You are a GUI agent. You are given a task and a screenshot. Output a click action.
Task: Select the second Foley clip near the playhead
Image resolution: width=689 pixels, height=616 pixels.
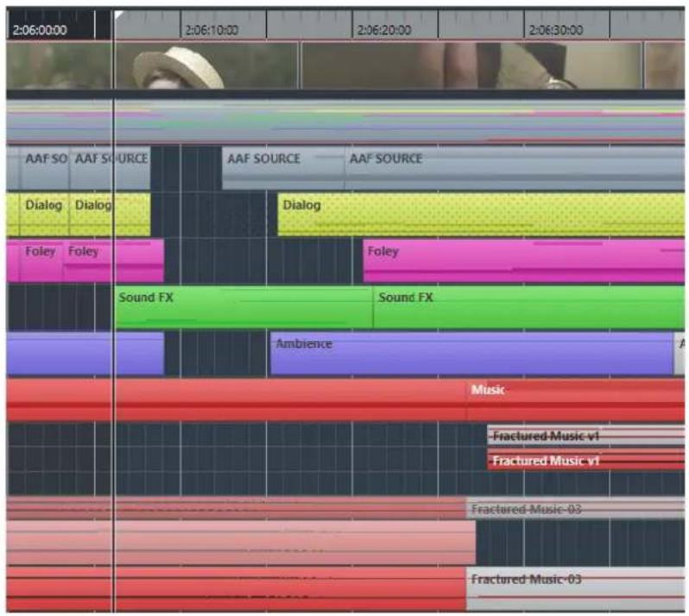[114, 261]
